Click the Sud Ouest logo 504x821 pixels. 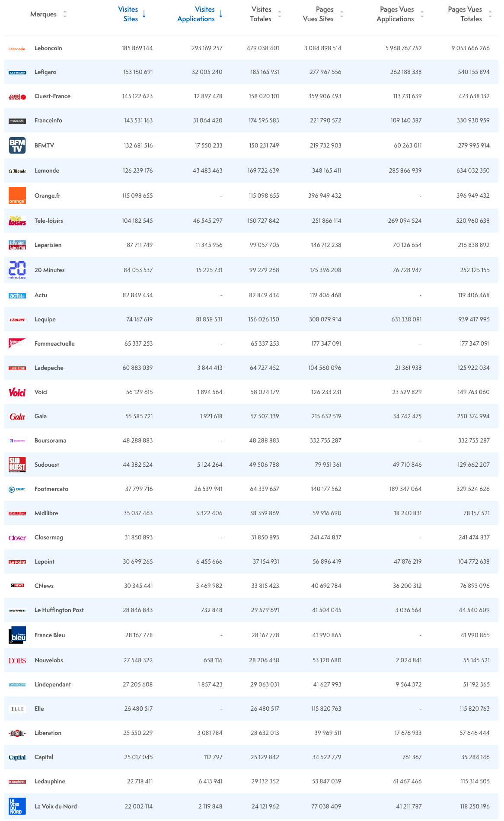[17, 465]
